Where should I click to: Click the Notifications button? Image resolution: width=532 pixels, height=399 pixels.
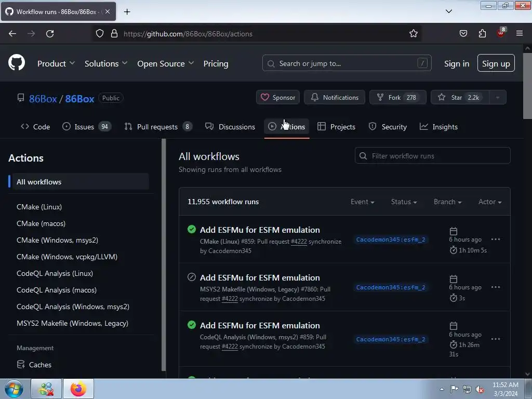tap(335, 97)
